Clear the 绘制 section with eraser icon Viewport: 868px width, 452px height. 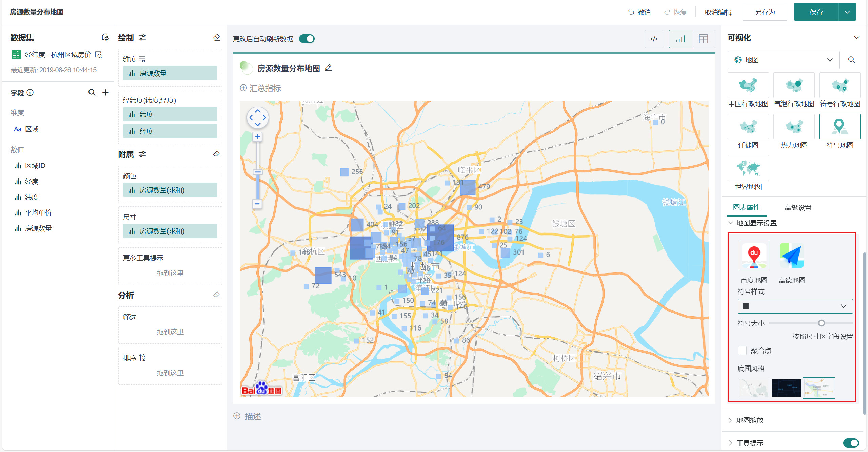217,37
